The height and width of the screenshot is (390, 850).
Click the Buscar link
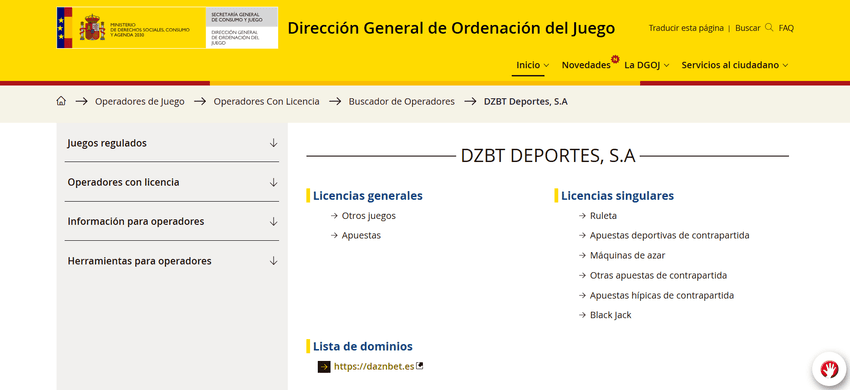click(748, 28)
